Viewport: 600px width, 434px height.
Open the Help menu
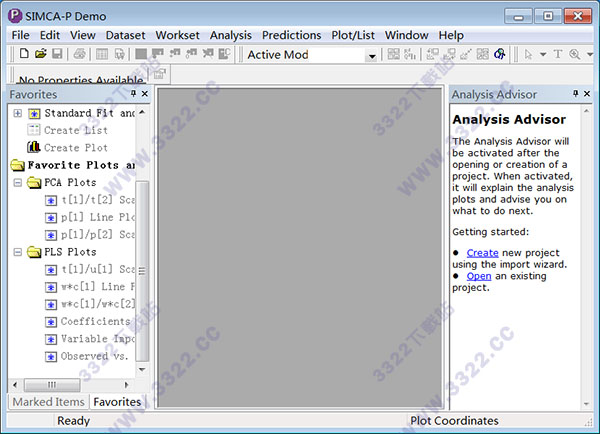[x=451, y=35]
